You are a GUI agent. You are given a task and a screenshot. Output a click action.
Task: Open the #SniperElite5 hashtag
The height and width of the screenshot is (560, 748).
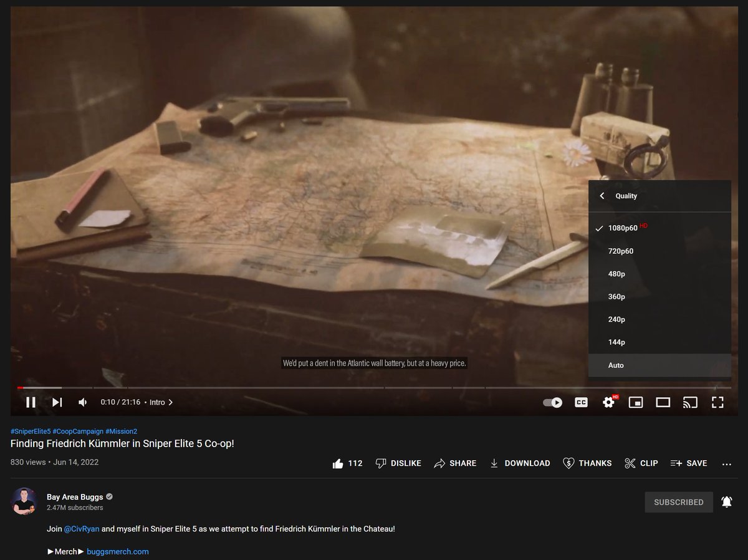[x=31, y=431]
